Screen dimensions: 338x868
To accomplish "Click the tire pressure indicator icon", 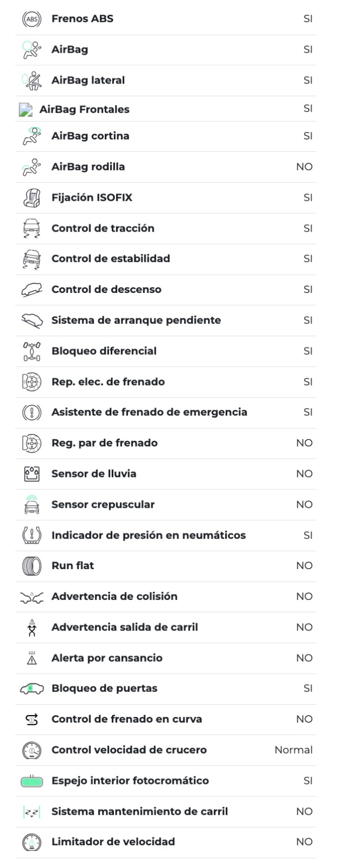I will [31, 535].
